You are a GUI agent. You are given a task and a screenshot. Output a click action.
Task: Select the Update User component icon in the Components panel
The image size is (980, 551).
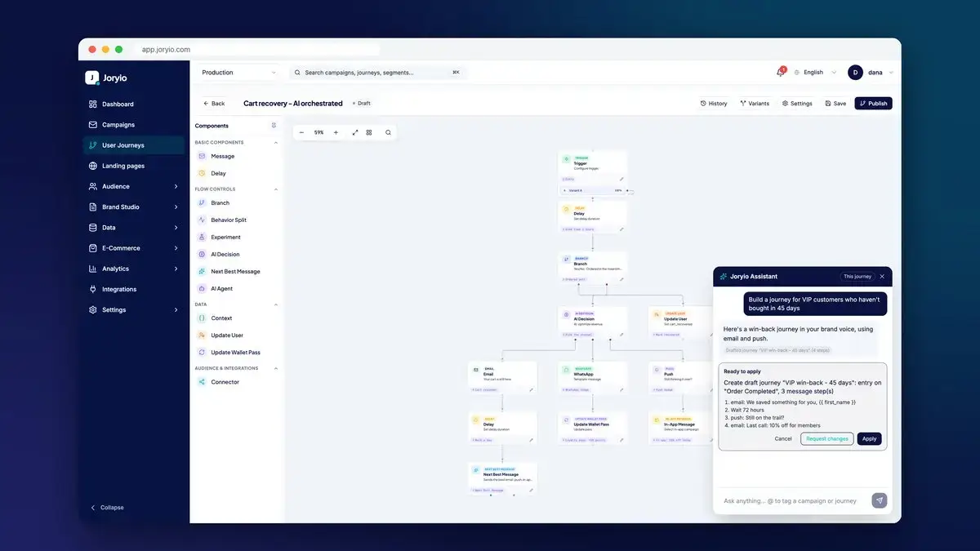click(202, 335)
